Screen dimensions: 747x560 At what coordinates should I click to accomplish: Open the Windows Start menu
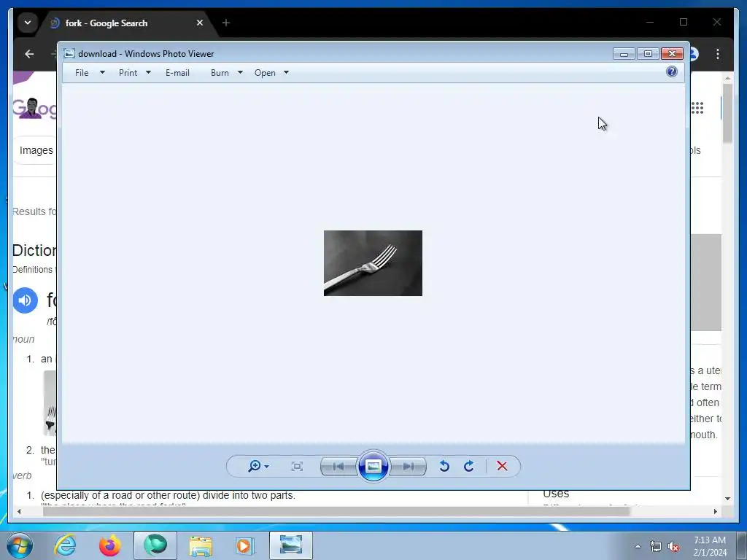point(19,545)
